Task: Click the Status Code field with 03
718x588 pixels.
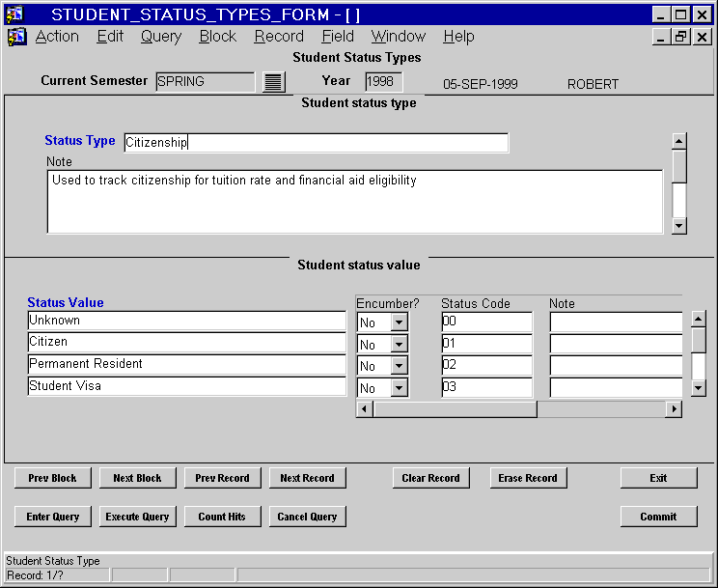Action: coord(486,387)
